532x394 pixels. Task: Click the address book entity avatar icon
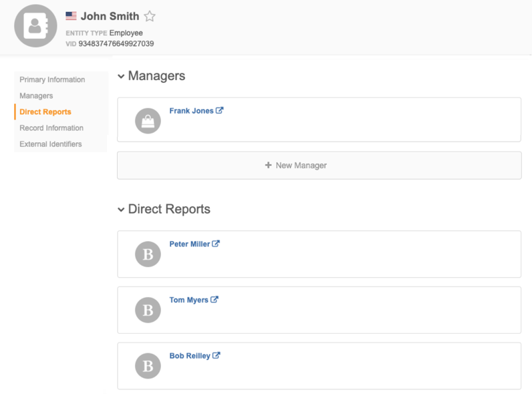[35, 27]
